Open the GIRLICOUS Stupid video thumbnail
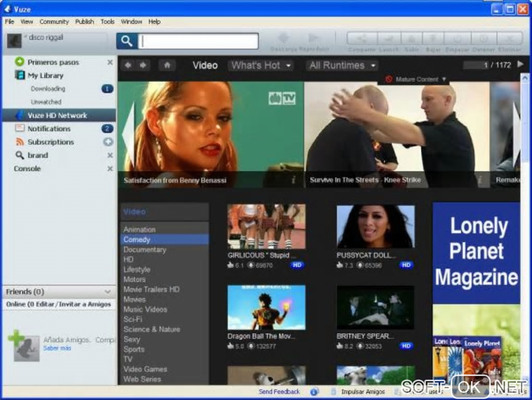This screenshot has height=400, width=532. coord(267,227)
